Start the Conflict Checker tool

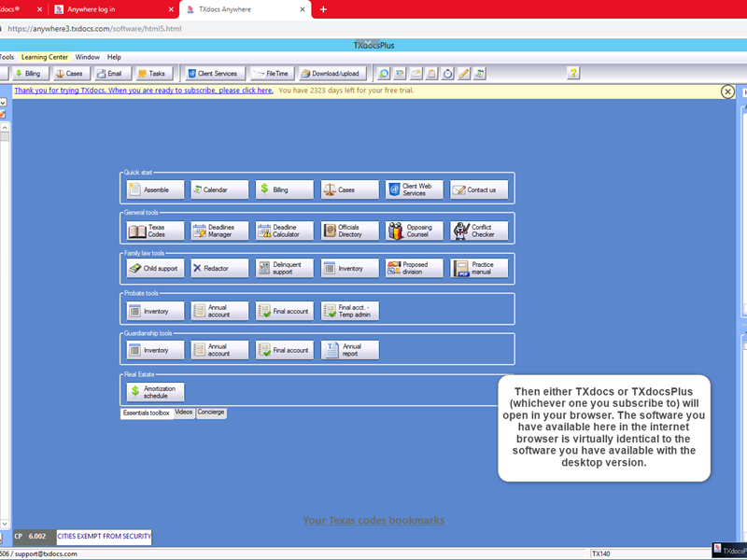coord(479,231)
